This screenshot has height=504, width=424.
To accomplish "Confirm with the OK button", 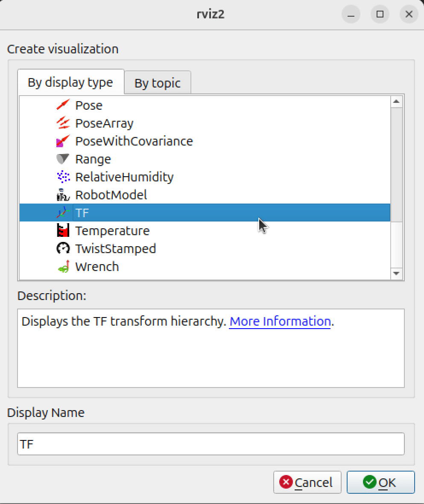I will [x=380, y=482].
